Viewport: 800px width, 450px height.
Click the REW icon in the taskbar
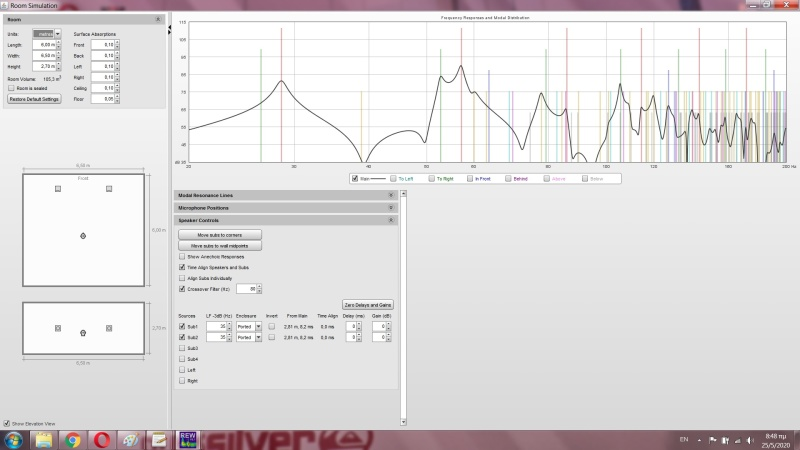tap(188, 439)
